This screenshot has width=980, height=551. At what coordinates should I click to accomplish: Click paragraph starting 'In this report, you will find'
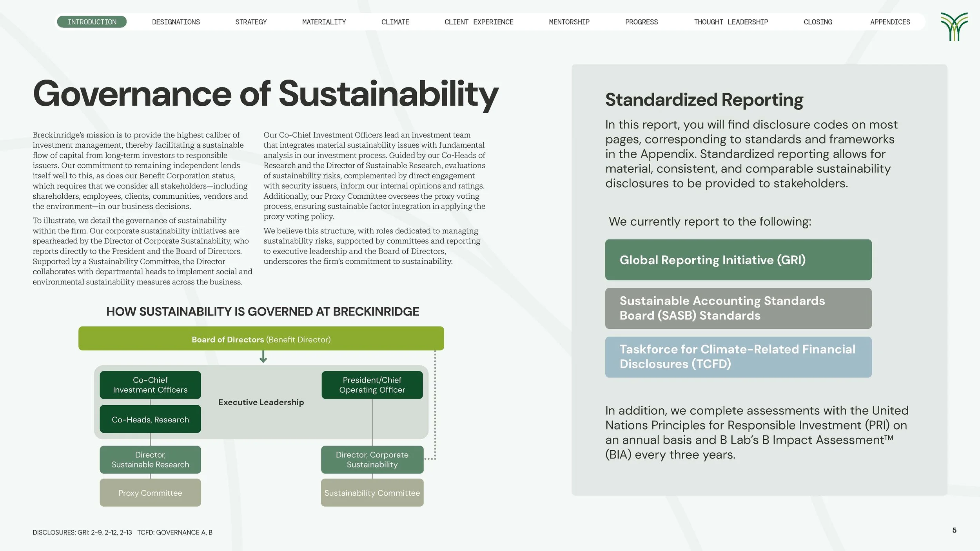tap(751, 154)
